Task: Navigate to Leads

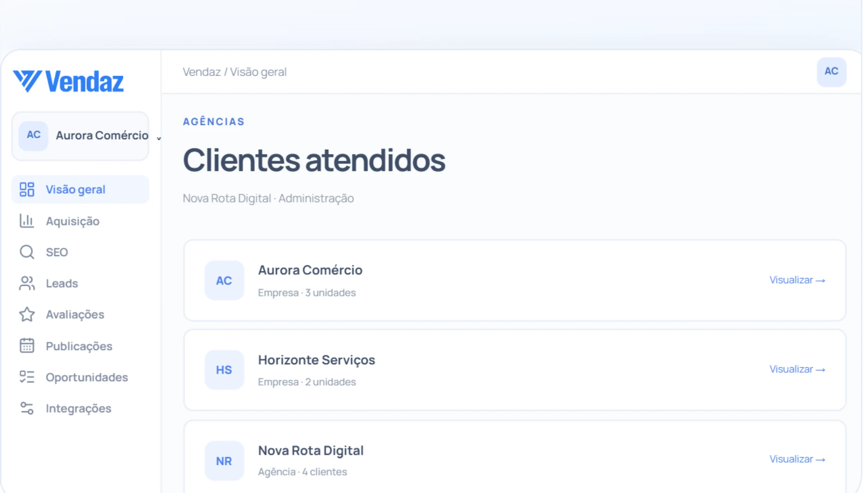Action: (x=80, y=283)
